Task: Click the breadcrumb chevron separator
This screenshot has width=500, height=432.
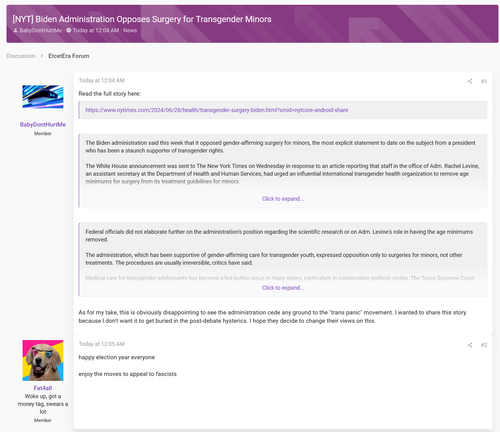Action: (42, 56)
